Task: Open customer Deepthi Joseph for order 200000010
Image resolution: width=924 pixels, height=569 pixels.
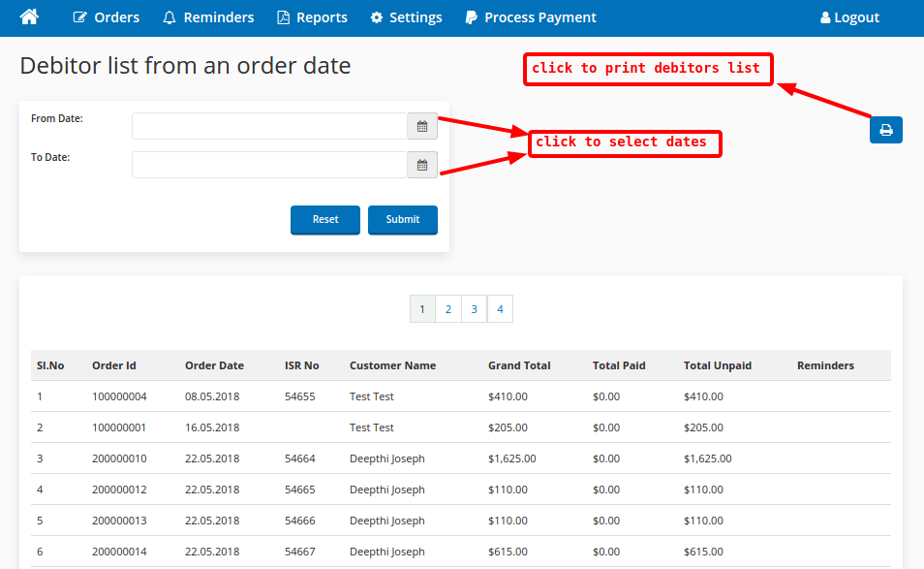Action: click(386, 458)
